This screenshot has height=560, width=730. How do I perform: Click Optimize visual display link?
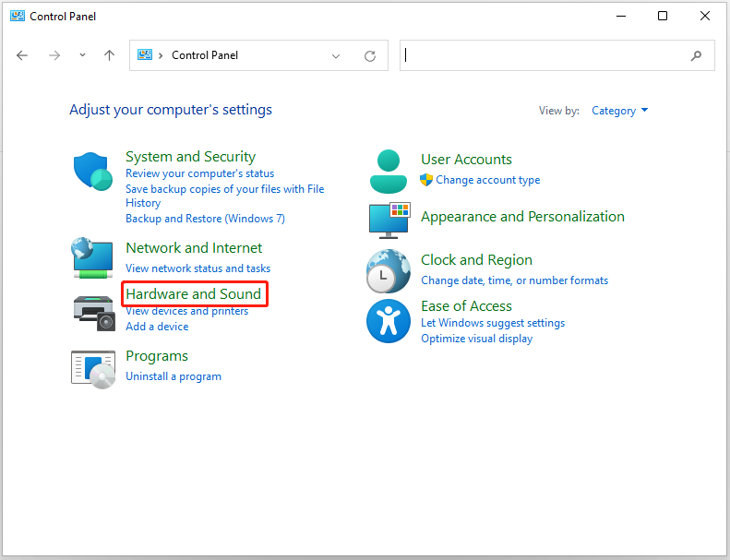(476, 339)
